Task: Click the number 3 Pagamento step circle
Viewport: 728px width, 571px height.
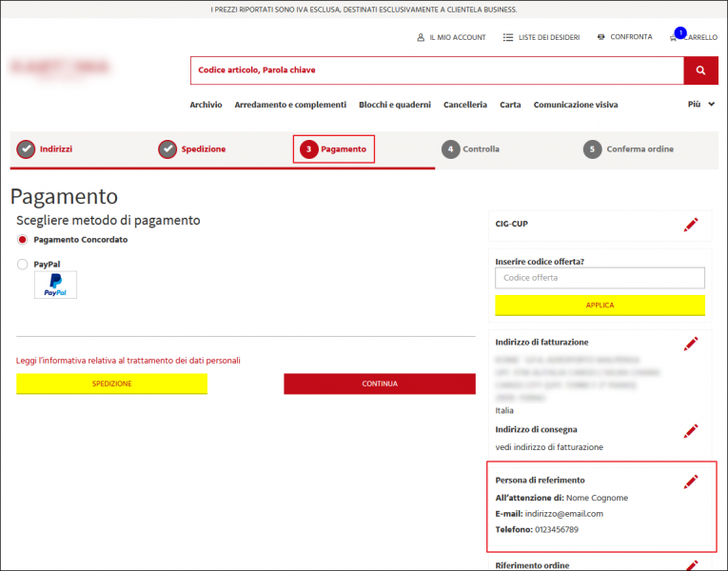Action: 308,149
